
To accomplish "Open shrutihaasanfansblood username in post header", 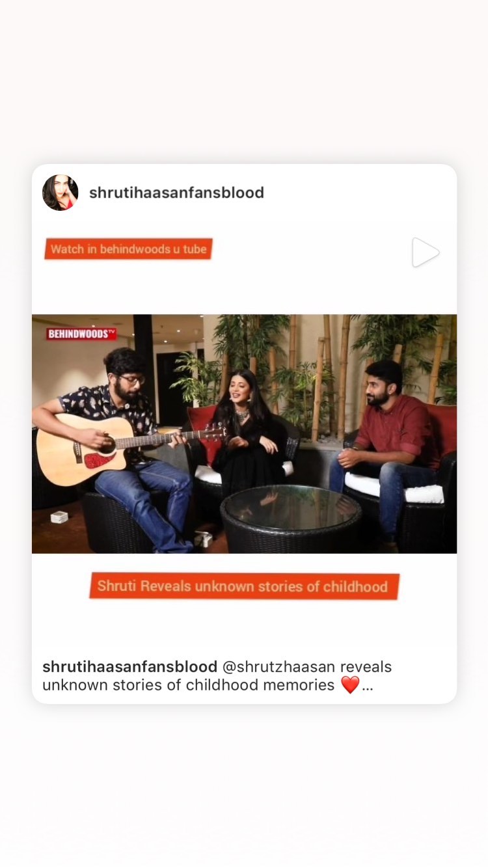I will tap(176, 193).
